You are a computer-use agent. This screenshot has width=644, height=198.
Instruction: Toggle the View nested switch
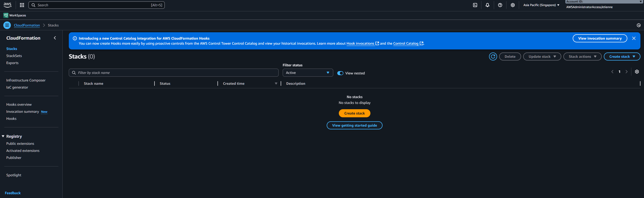click(x=340, y=73)
